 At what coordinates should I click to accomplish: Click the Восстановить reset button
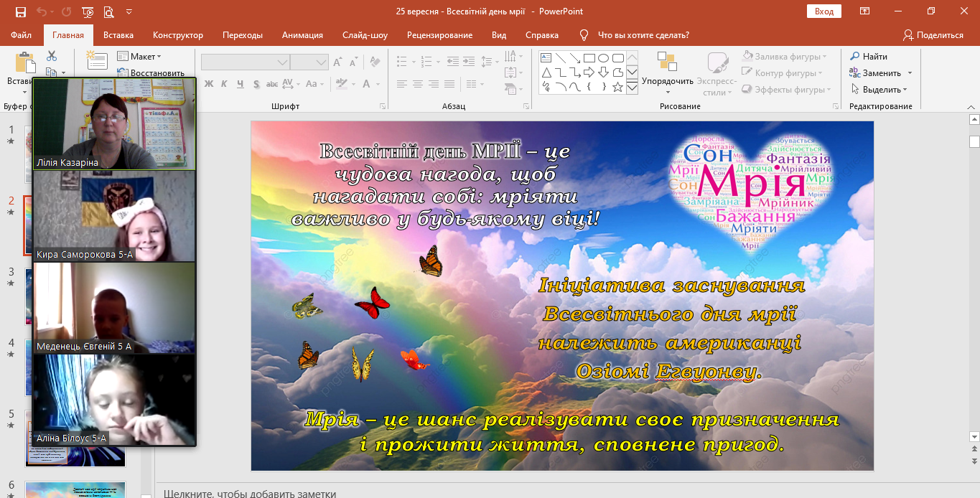pos(151,72)
